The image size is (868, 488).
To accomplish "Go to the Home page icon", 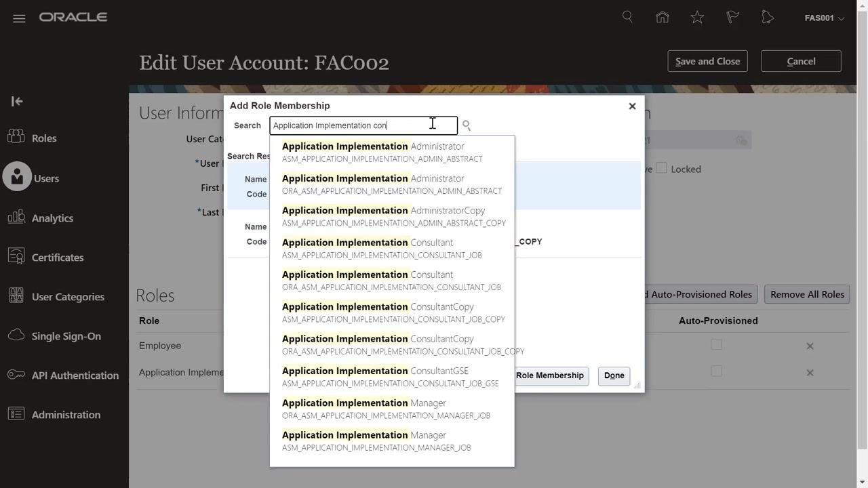I will coord(663,18).
